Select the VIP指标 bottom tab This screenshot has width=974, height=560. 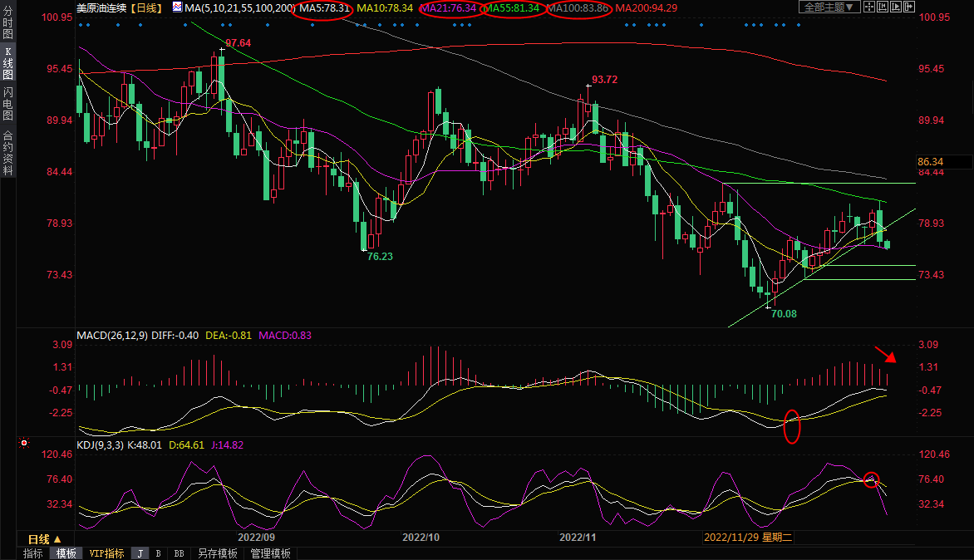tap(106, 553)
